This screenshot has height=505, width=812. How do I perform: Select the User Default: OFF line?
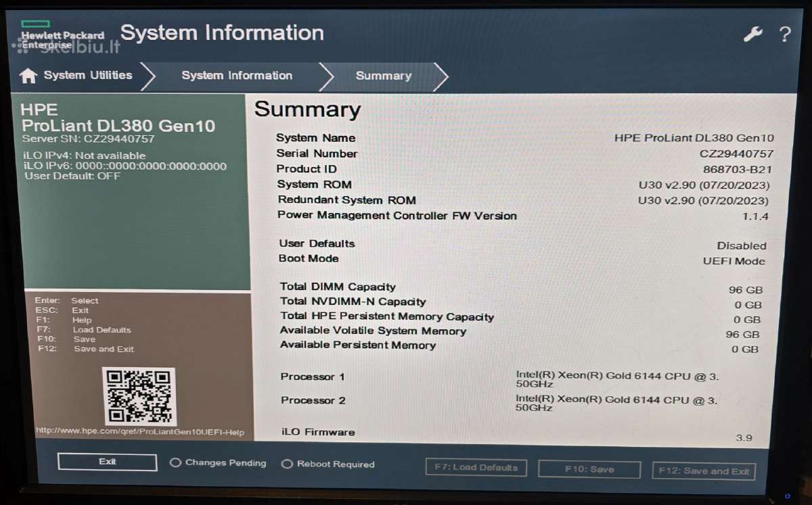click(72, 176)
